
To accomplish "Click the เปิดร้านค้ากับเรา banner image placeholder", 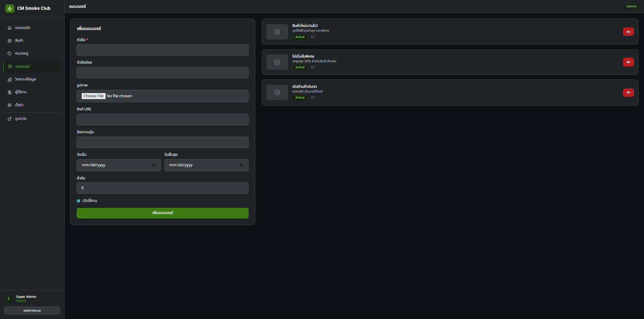I will point(277,93).
